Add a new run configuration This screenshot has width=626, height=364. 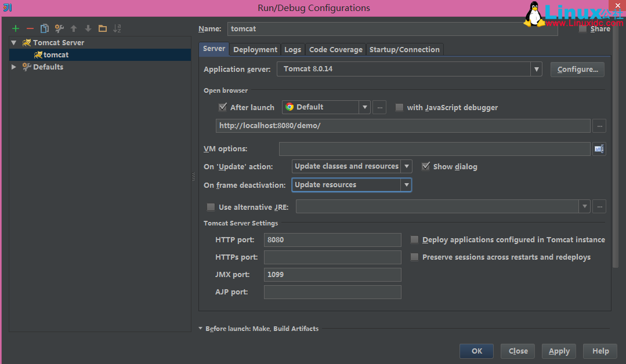(x=16, y=28)
